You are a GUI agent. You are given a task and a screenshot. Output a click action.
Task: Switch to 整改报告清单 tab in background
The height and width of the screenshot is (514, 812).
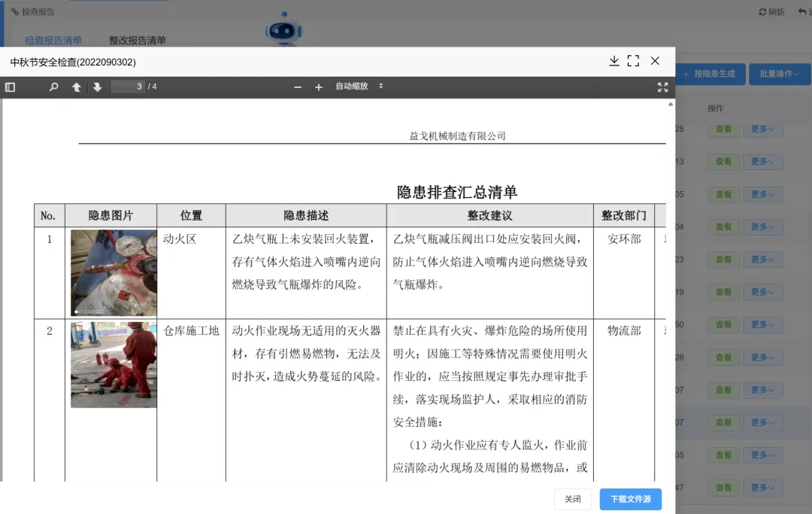pyautogui.click(x=138, y=40)
